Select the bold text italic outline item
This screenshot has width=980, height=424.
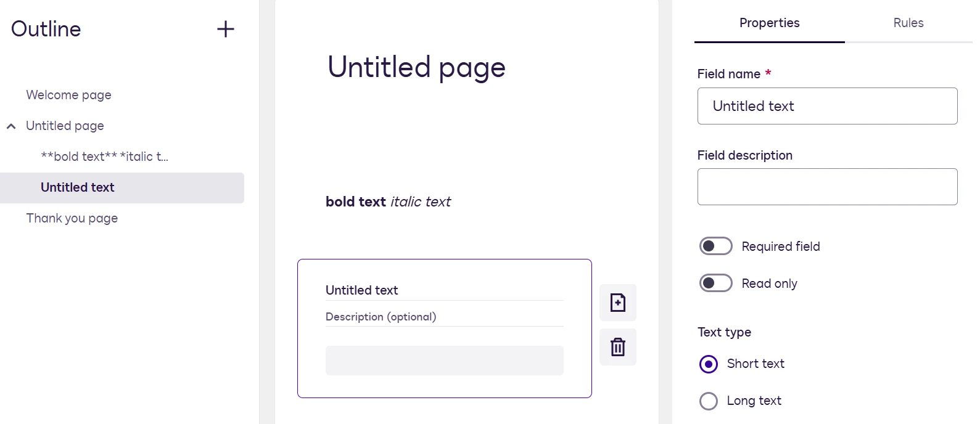click(x=104, y=157)
